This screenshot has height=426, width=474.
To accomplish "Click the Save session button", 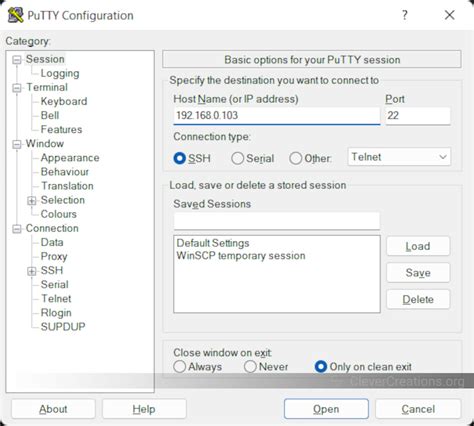I will [418, 273].
